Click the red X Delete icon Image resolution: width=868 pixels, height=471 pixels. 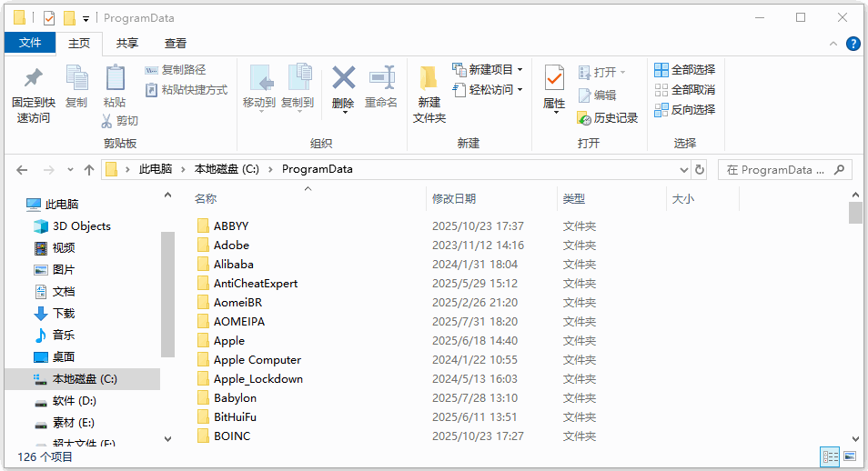pyautogui.click(x=343, y=77)
